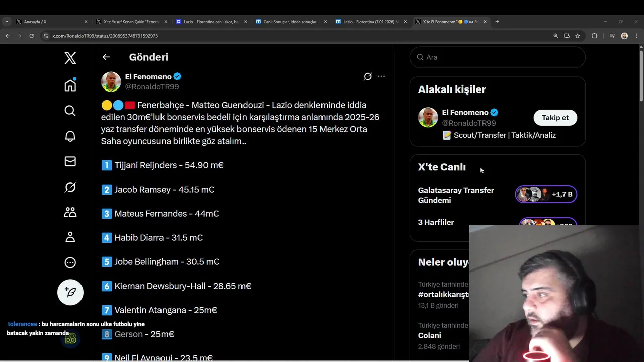Open post options three-dot menu
644x362 pixels.
coord(381,76)
